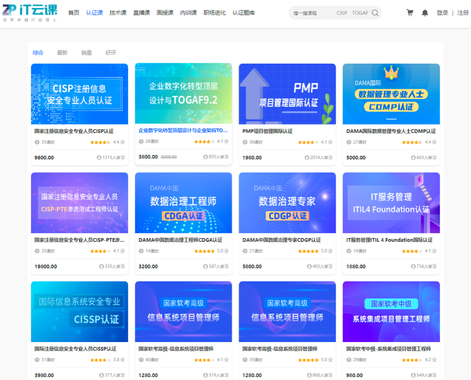Click the 1880.00 price text

356,266
